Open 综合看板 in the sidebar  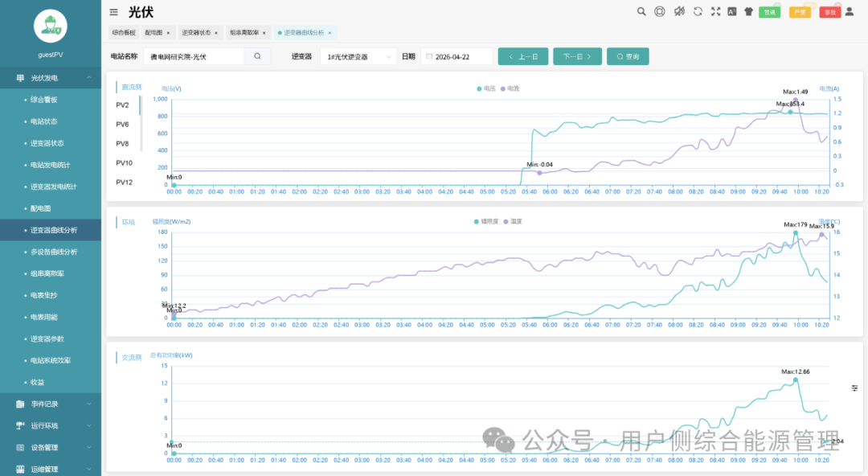pyautogui.click(x=43, y=100)
